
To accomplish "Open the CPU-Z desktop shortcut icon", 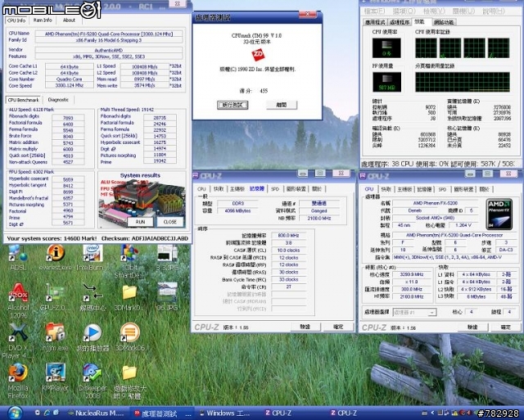I will pyautogui.click(x=55, y=296).
